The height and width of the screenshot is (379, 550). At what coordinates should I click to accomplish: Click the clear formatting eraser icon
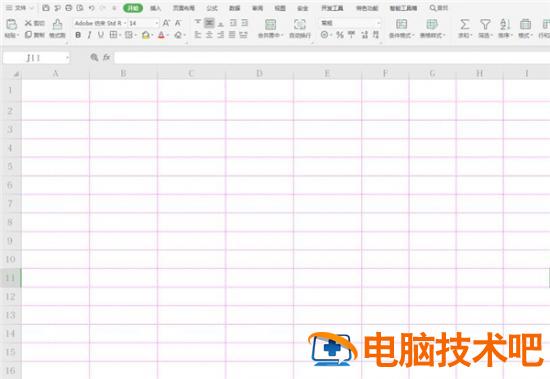[x=178, y=35]
